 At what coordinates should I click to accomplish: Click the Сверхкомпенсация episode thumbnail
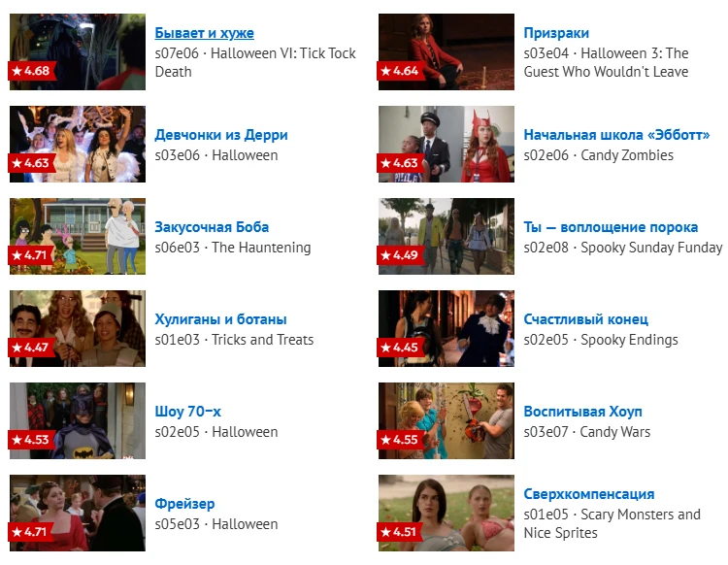pos(447,513)
